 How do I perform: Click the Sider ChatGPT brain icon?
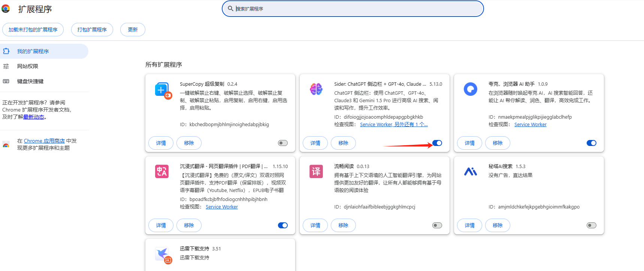316,89
